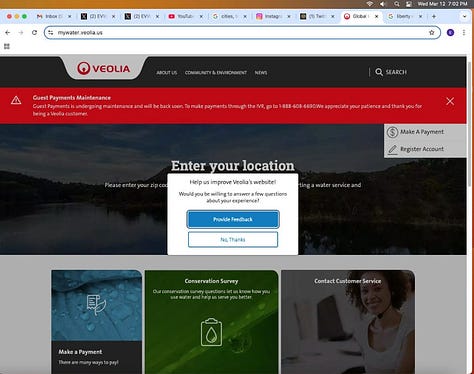Screen dimensions: 474x374
Task: Click 'Help us improve Veolia's website!' text
Action: pos(233,182)
